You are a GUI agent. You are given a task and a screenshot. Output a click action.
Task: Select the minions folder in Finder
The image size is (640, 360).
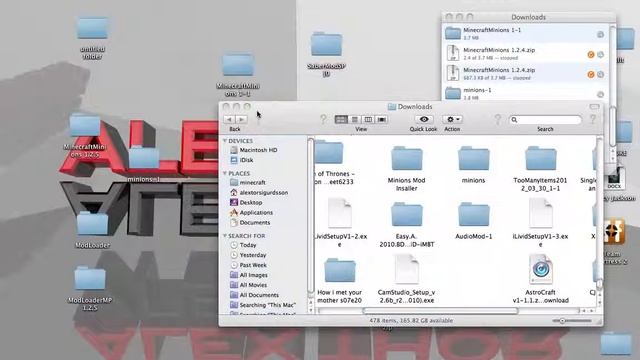[473, 158]
